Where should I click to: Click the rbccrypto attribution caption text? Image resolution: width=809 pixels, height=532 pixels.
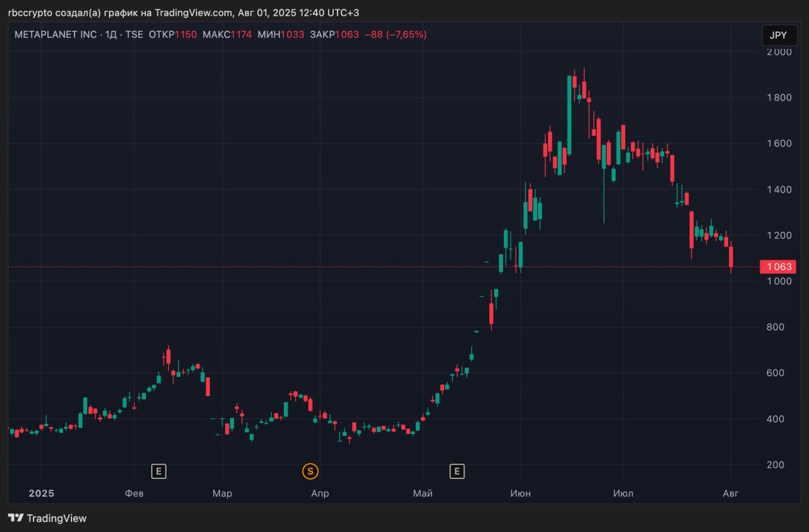183,13
